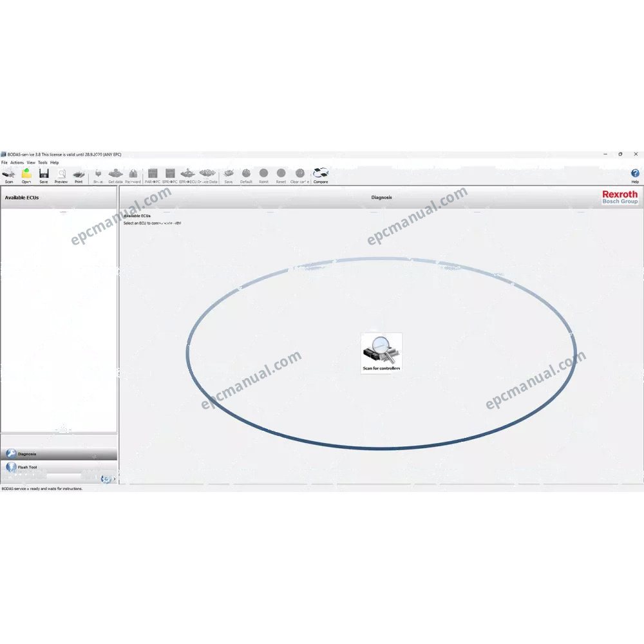Minimize the BODAS-service window
The height and width of the screenshot is (644, 644).
click(605, 155)
